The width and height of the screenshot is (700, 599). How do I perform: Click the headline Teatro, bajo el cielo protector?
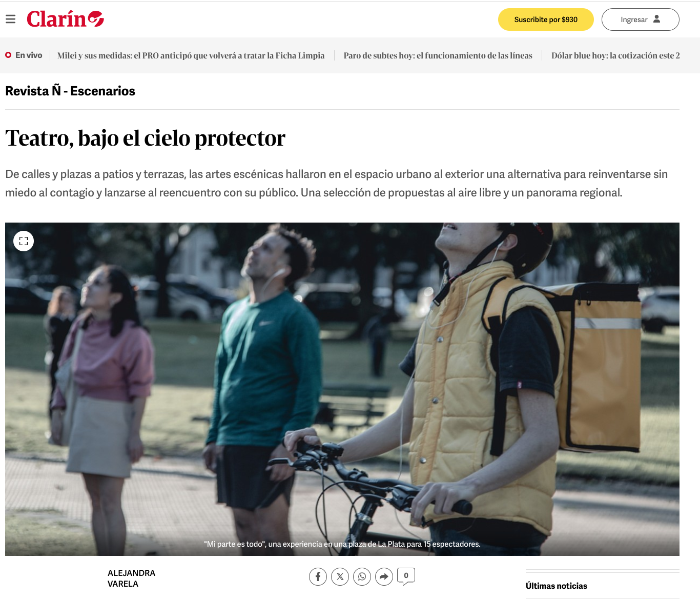coord(145,138)
